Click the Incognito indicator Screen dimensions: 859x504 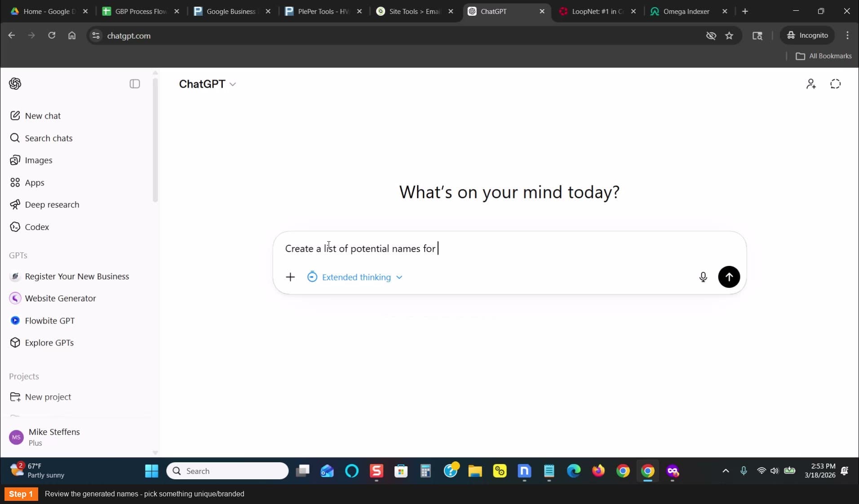click(807, 35)
